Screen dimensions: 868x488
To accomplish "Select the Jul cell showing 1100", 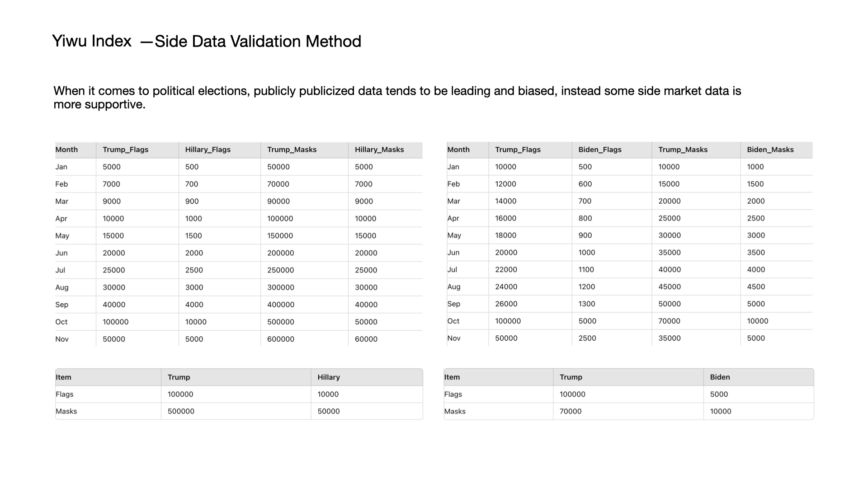I will tap(586, 269).
